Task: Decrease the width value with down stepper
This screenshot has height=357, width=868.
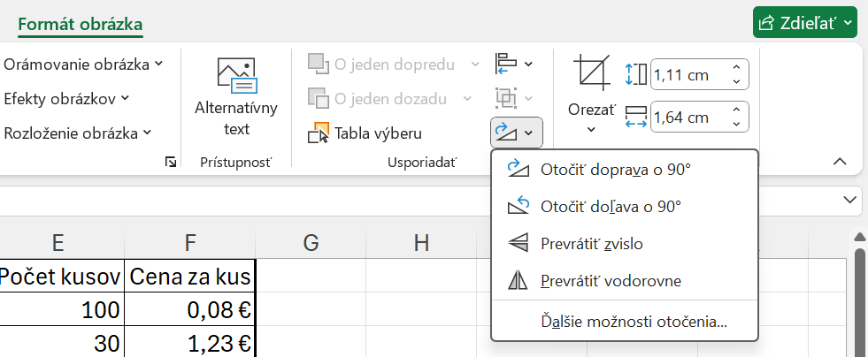Action: point(736,125)
